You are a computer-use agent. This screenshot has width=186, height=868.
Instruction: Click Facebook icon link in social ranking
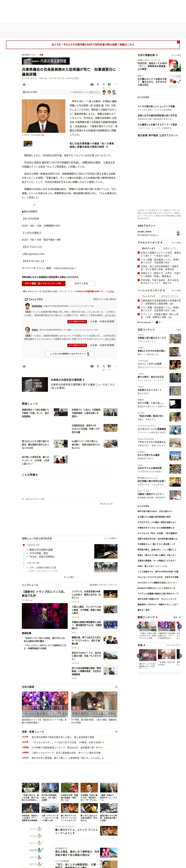click(x=145, y=322)
